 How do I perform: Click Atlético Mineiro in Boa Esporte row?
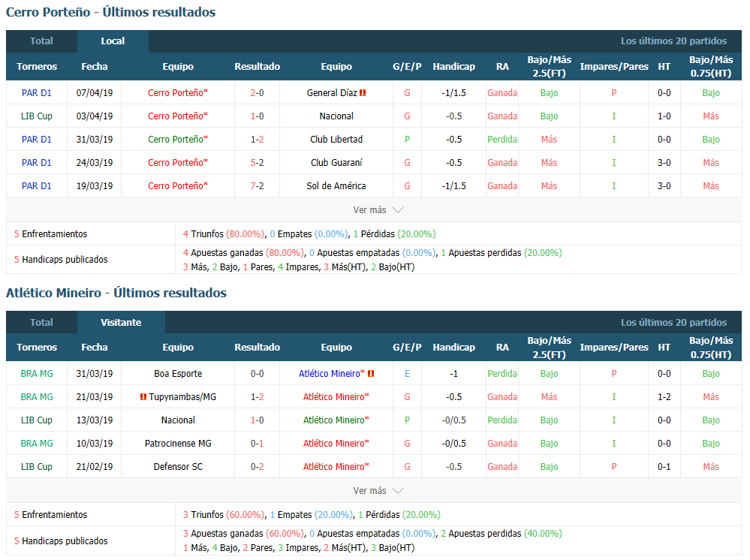point(332,374)
